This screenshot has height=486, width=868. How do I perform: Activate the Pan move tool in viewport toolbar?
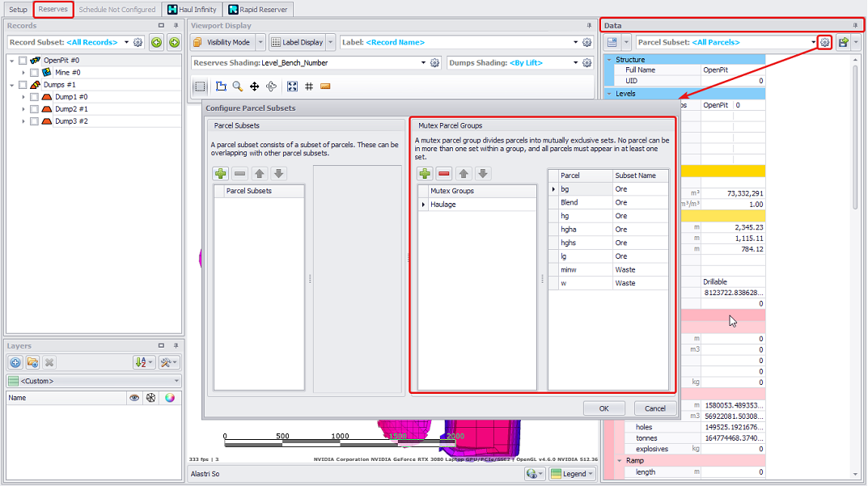[x=254, y=87]
